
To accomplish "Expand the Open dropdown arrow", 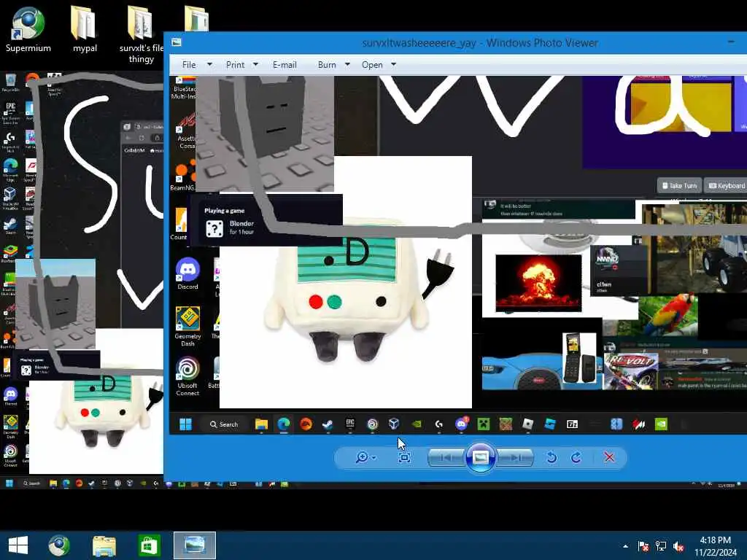I will [x=393, y=64].
